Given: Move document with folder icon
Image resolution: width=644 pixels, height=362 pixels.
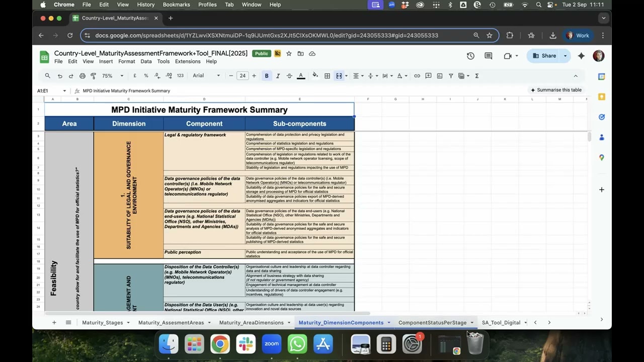Looking at the screenshot, I should pyautogui.click(x=300, y=53).
